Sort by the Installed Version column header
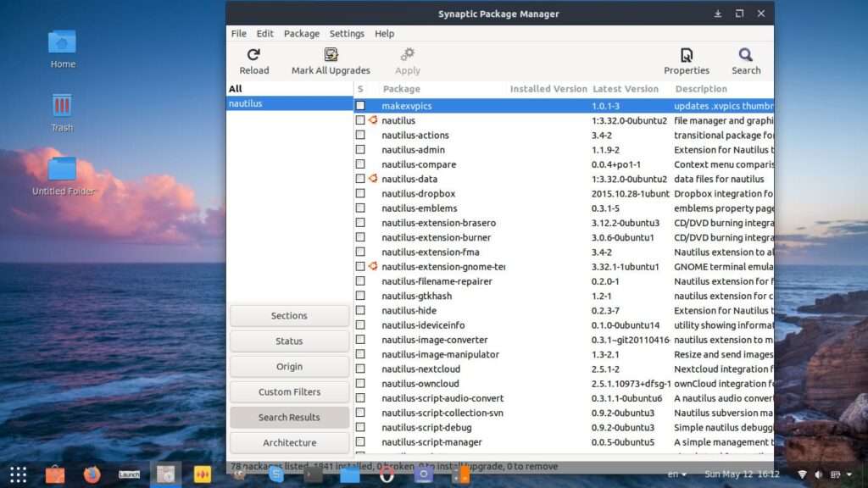868x488 pixels. click(548, 88)
